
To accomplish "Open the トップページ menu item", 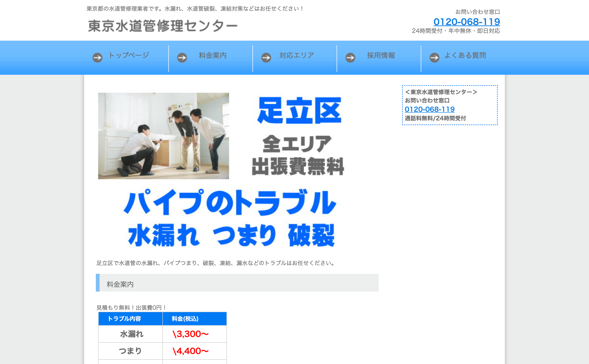I will click(129, 55).
